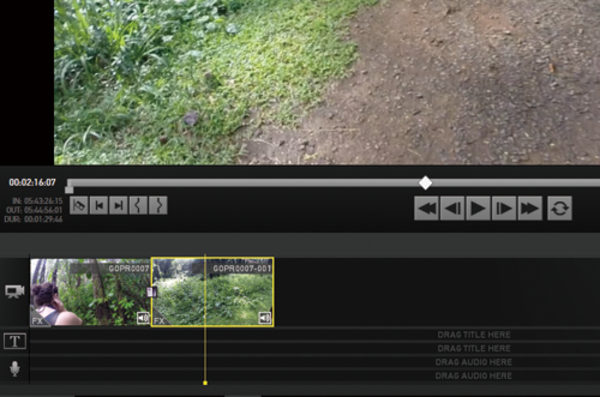Click the diamond scrubber handle
The width and height of the screenshot is (600, 397).
(x=426, y=183)
